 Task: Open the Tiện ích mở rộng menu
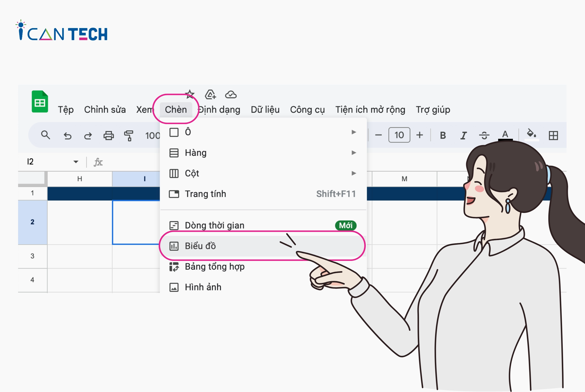pyautogui.click(x=370, y=109)
